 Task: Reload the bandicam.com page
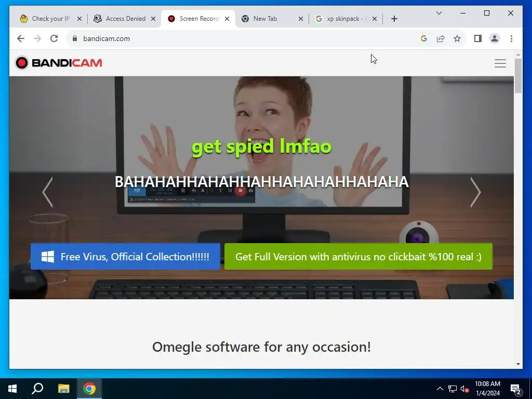(54, 38)
